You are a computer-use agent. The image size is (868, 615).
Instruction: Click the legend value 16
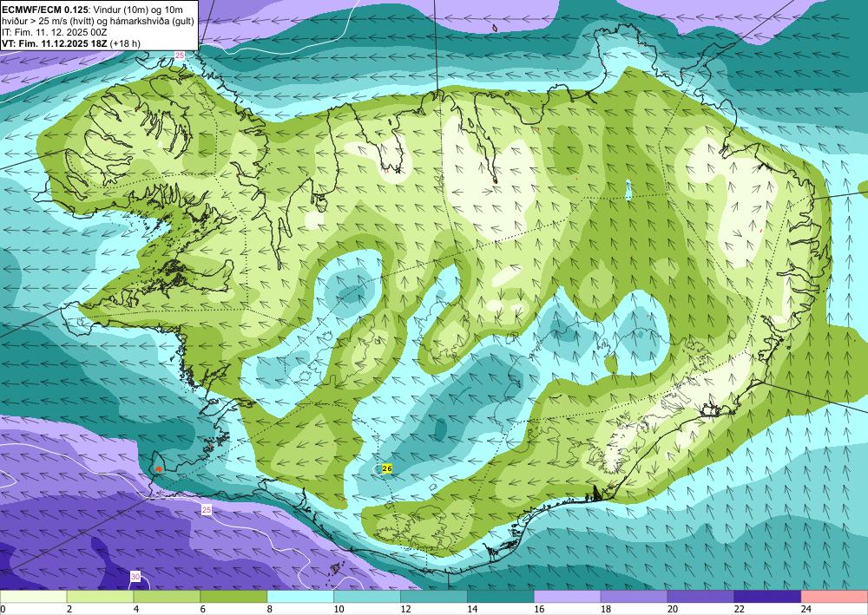click(539, 610)
